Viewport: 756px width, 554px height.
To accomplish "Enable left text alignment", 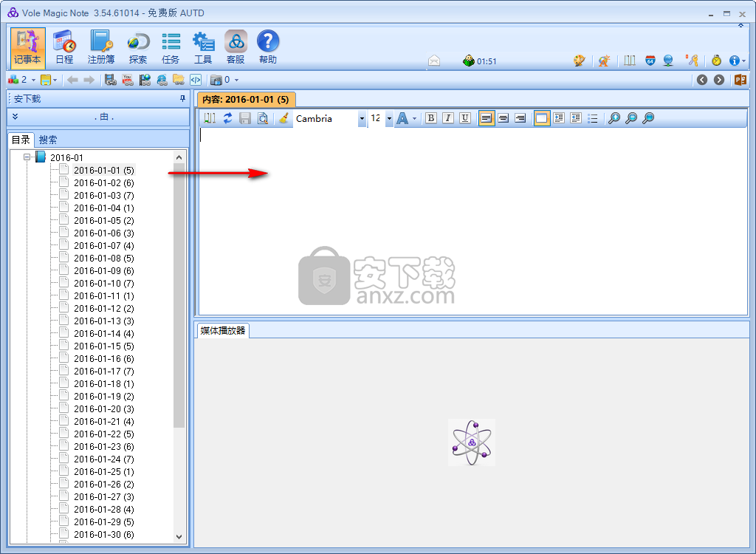I will coord(486,118).
